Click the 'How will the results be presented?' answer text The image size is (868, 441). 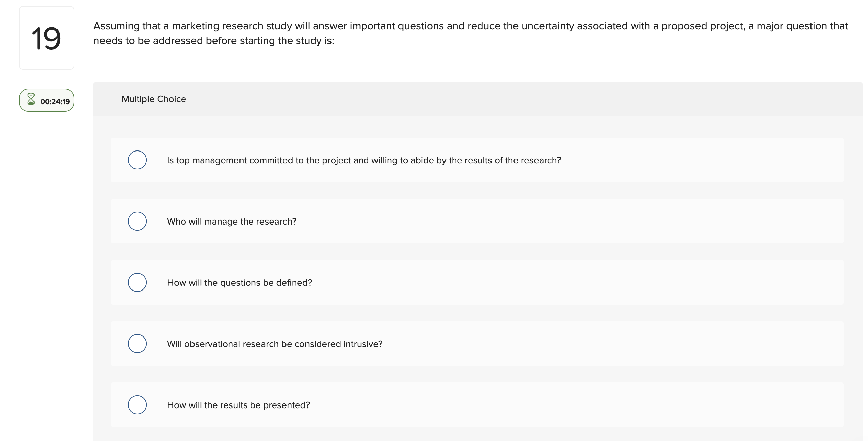click(238, 405)
